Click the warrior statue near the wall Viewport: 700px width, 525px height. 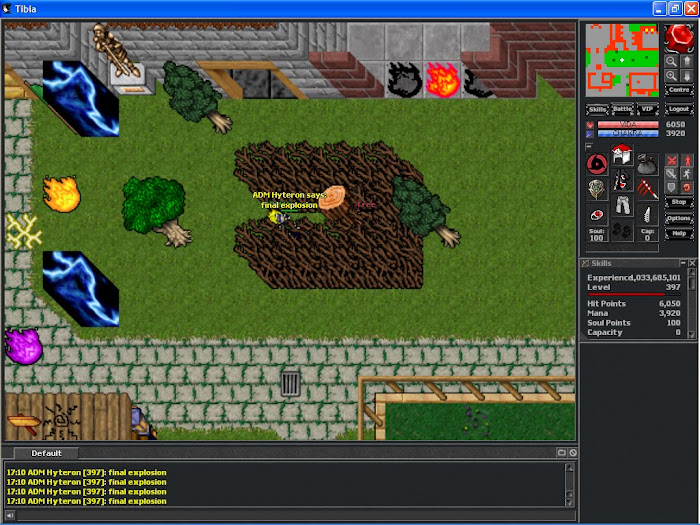[115, 51]
